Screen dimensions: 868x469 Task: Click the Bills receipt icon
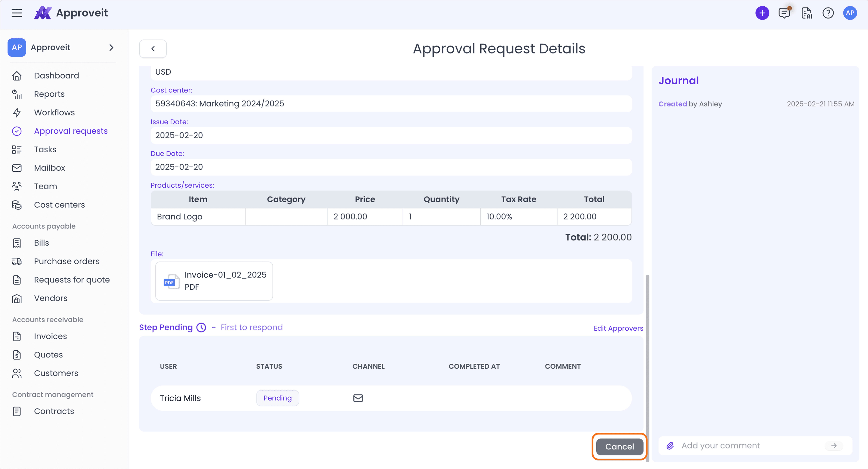point(17,243)
